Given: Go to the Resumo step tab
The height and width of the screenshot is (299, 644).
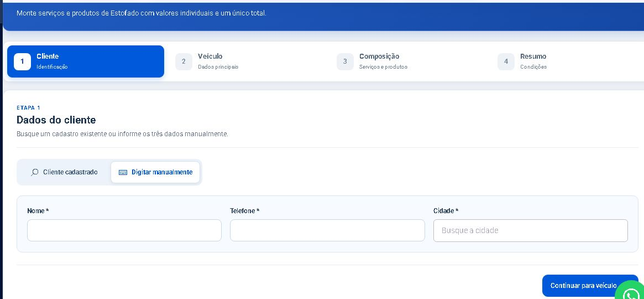Looking at the screenshot, I should [x=569, y=61].
